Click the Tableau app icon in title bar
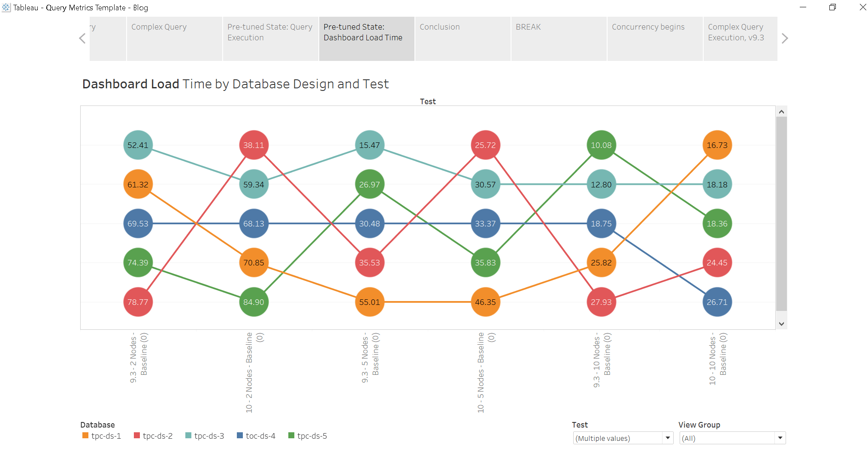The image size is (868, 455). click(x=6, y=7)
